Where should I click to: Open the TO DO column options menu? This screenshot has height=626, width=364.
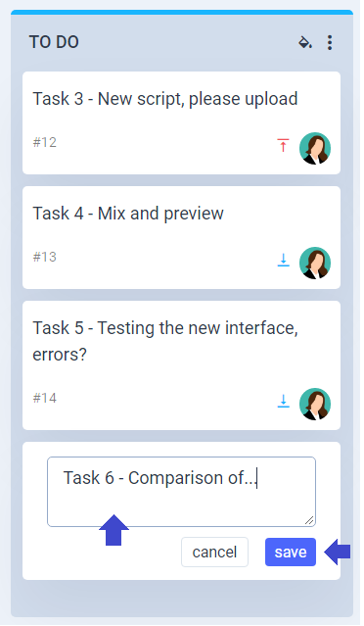click(x=330, y=42)
